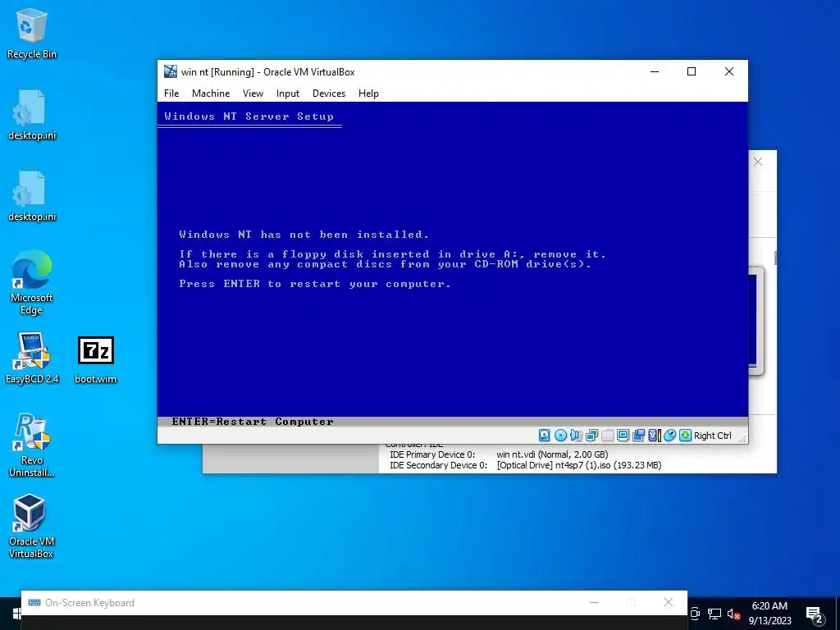Select the EasyBCD 2.4 desktop shortcut
The height and width of the screenshot is (630, 840).
32,358
